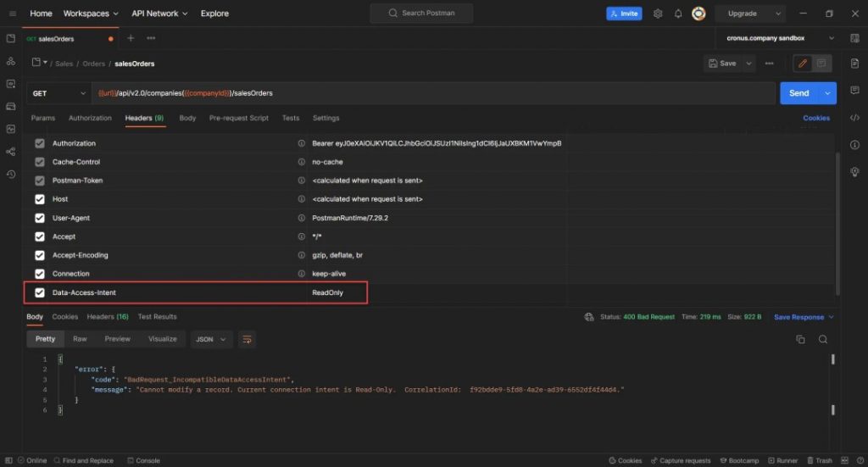
Task: Open Code snippet icon in right sidebar
Action: [x=854, y=117]
